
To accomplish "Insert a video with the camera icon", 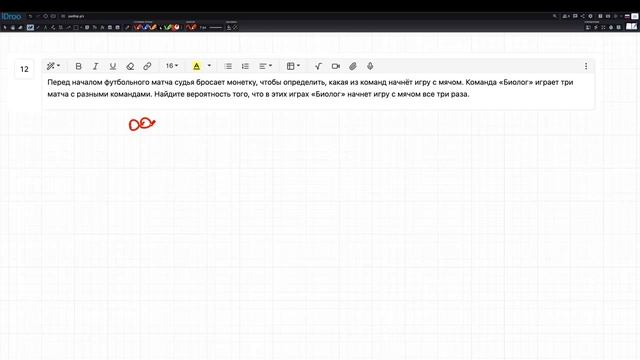I will coord(336,66).
